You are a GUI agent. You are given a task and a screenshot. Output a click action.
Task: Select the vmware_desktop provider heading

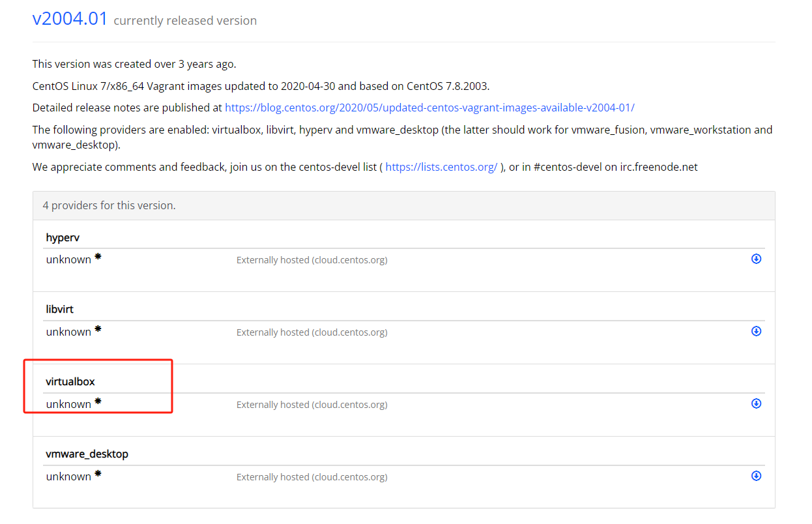pos(87,454)
